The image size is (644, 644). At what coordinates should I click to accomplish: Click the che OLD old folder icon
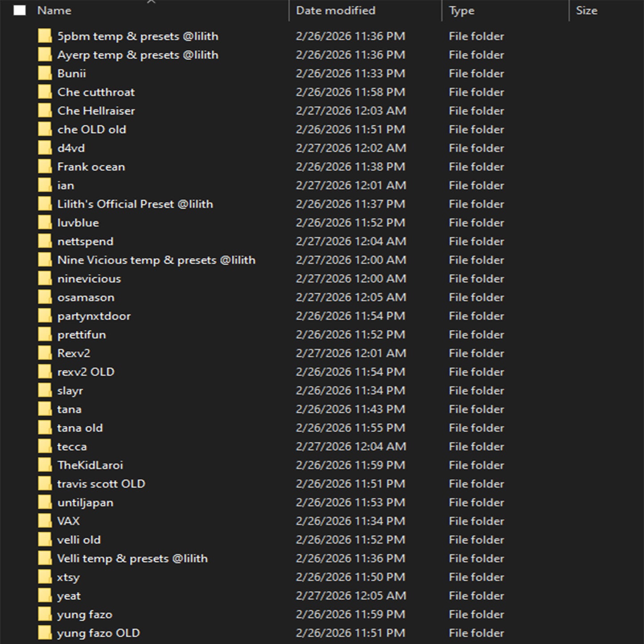45,129
